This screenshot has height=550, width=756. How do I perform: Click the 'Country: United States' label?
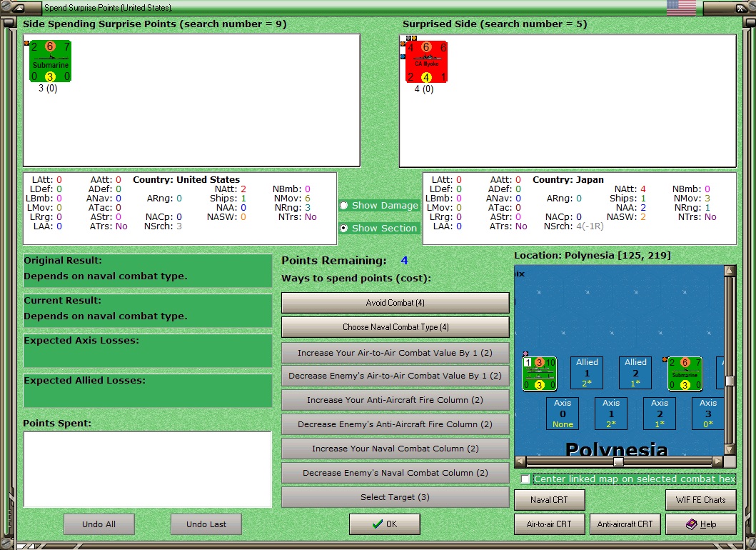pyautogui.click(x=186, y=179)
